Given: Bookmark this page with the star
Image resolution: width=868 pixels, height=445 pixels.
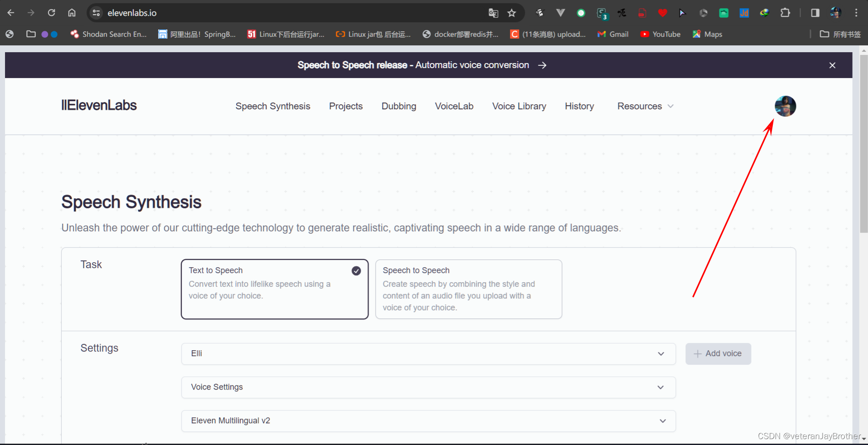Looking at the screenshot, I should tap(512, 13).
